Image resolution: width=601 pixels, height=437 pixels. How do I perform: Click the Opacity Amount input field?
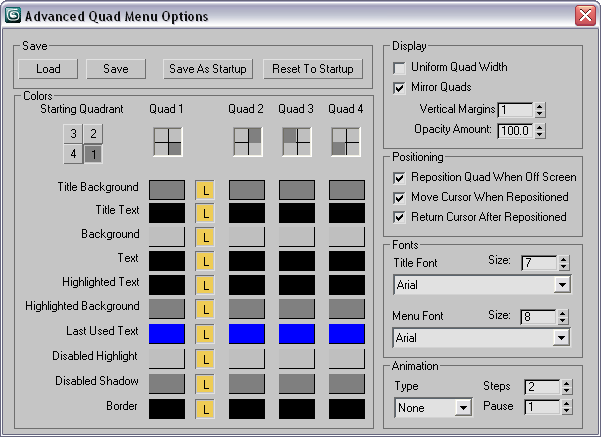click(515, 131)
